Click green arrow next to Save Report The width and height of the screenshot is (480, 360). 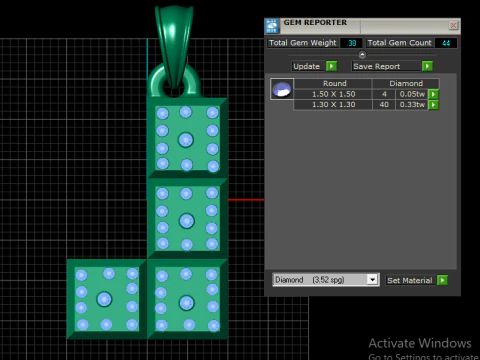click(x=427, y=66)
